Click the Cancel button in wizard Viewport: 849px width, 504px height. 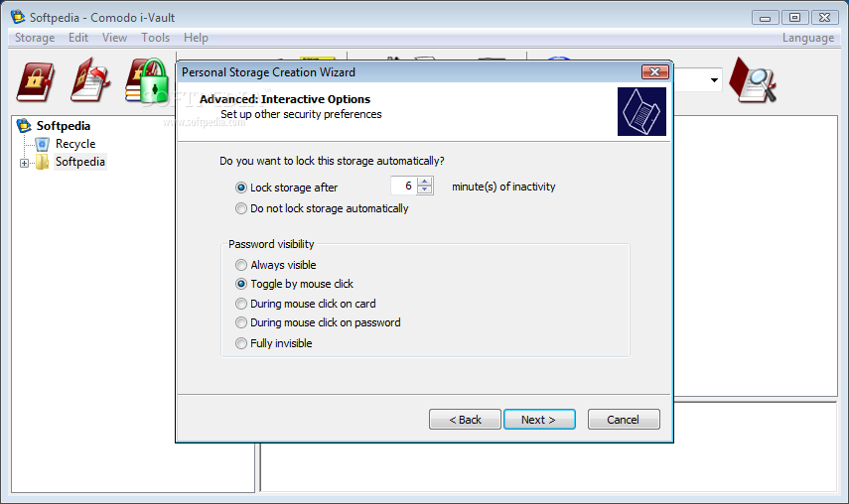coord(624,420)
